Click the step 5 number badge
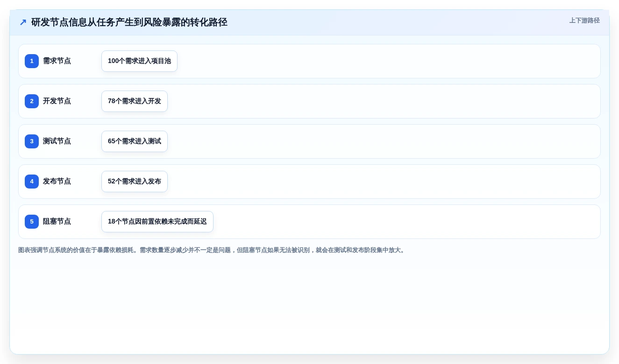Image resolution: width=619 pixels, height=364 pixels. [x=32, y=222]
